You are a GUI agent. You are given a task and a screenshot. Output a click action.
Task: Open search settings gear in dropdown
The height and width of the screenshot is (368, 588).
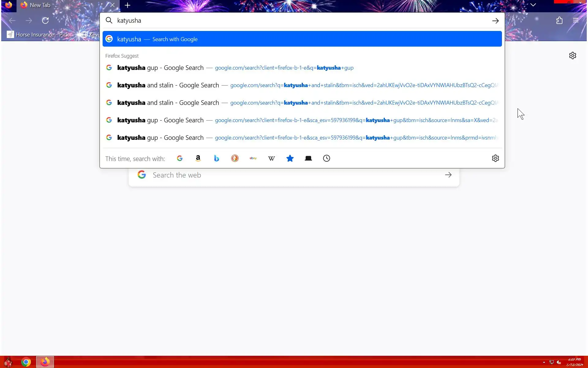point(495,158)
